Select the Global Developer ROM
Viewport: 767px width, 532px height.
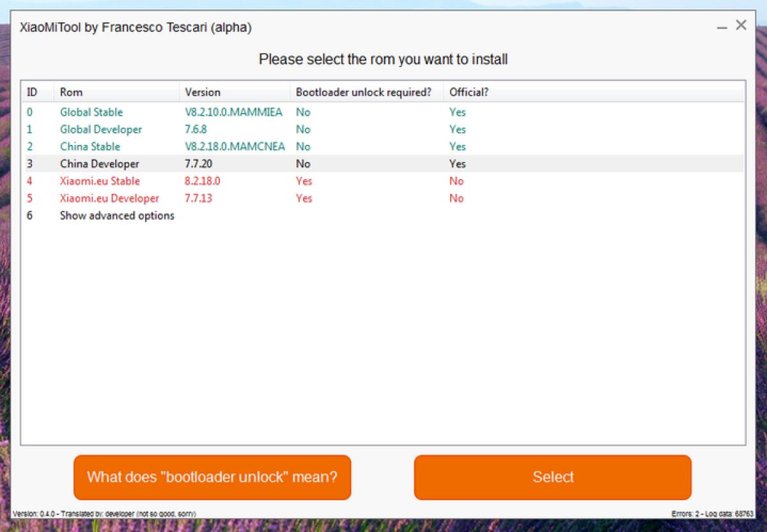(100, 129)
